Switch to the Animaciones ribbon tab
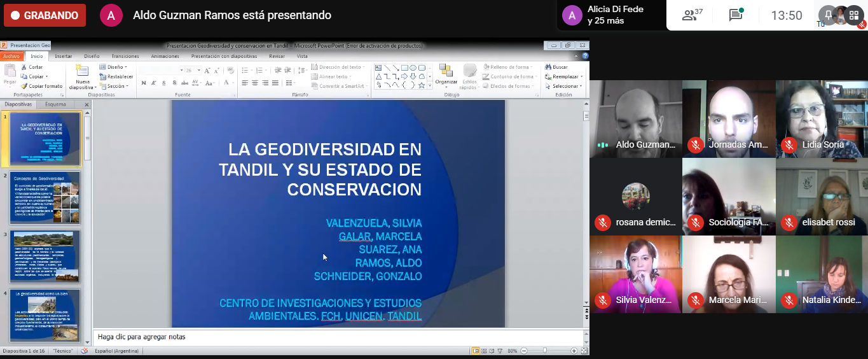Viewport: 868px width, 359px height. click(x=165, y=56)
